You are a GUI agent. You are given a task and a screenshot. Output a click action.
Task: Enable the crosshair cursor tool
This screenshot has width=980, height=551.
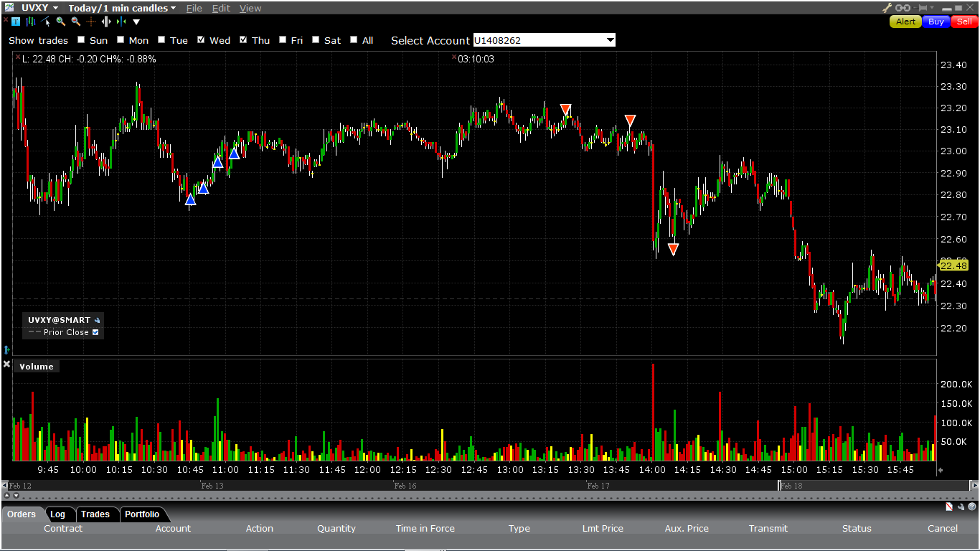pos(91,22)
